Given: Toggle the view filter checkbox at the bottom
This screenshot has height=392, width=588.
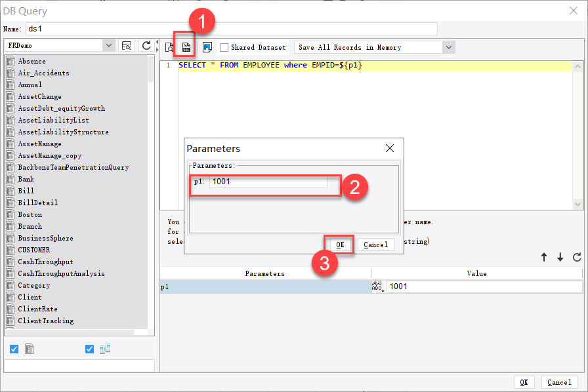Looking at the screenshot, I should (90, 349).
